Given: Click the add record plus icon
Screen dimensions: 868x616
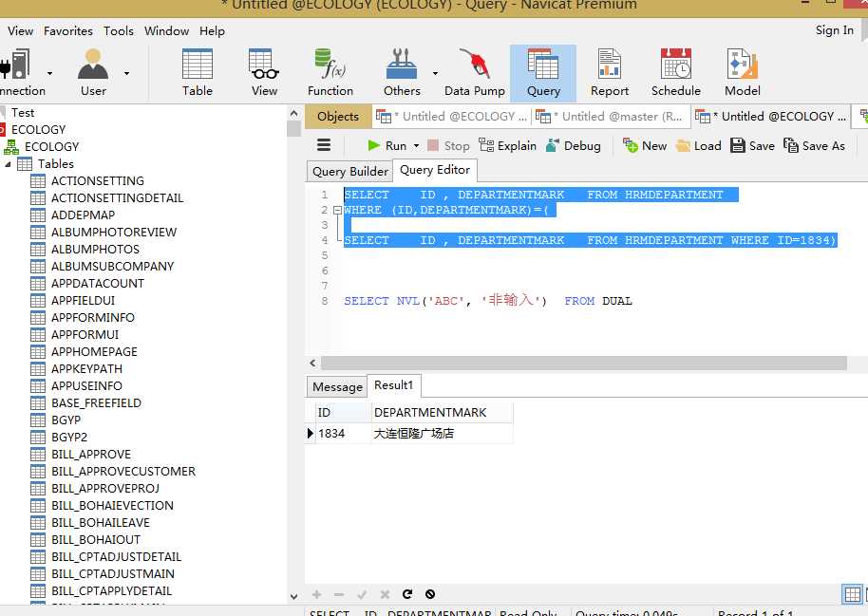Looking at the screenshot, I should click(x=316, y=594).
